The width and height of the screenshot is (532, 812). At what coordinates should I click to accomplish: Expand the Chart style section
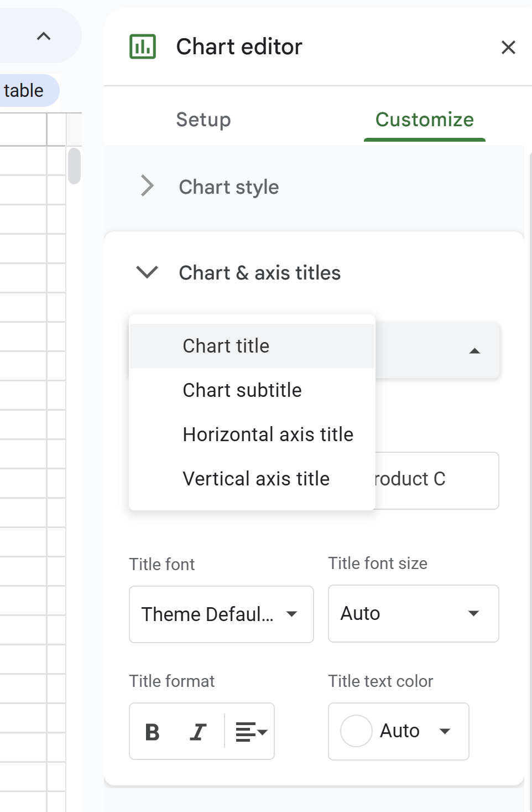click(147, 186)
